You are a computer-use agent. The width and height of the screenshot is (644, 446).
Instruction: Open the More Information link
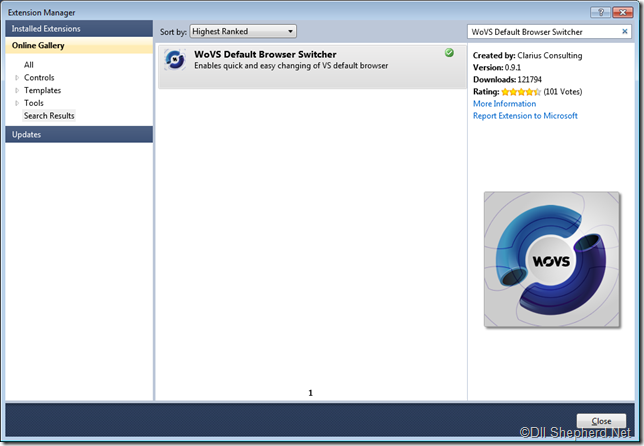(504, 104)
